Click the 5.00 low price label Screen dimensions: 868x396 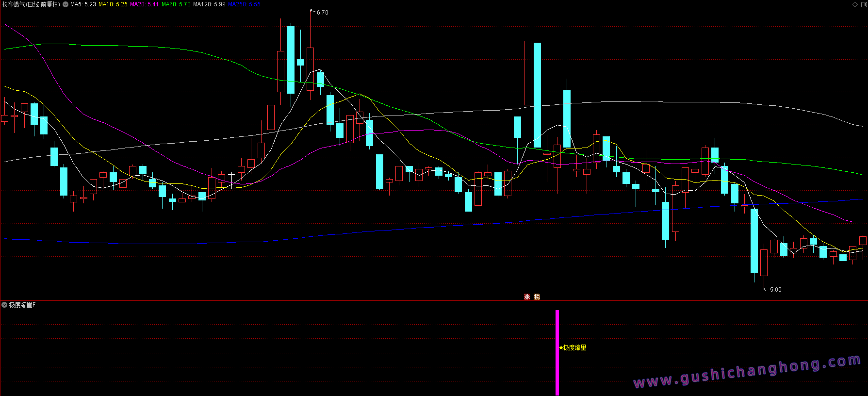(775, 290)
